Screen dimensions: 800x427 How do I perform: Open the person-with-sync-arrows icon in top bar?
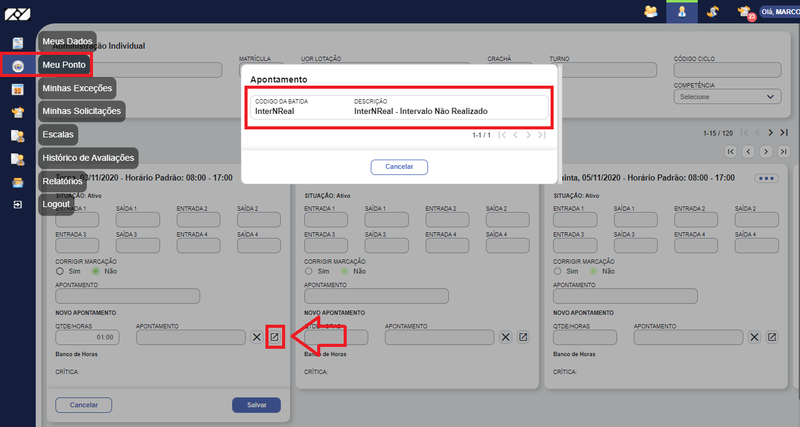click(713, 11)
